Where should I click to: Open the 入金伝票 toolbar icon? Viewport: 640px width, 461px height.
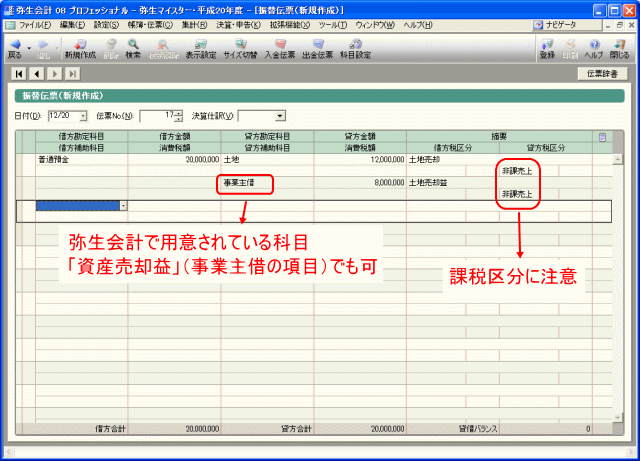pos(280,48)
